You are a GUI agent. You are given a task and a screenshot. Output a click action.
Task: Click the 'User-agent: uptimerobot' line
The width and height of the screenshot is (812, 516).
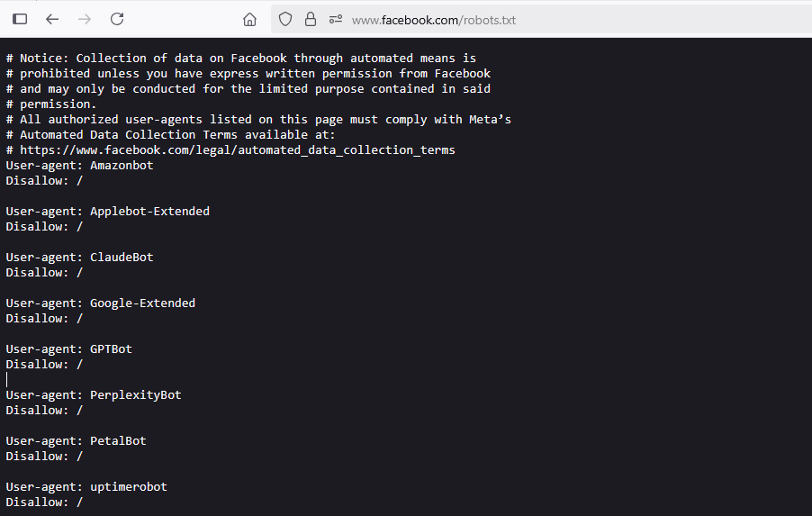coord(86,487)
